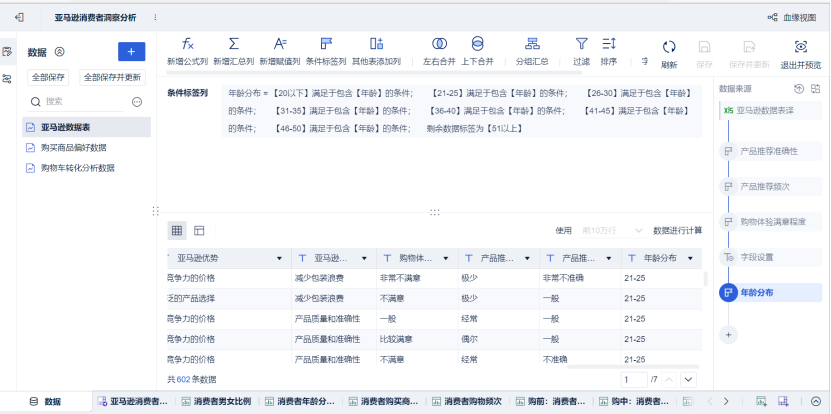Screen dimensions: 831x414
Task: Switch to the structure view icon
Action: pyautogui.click(x=199, y=230)
